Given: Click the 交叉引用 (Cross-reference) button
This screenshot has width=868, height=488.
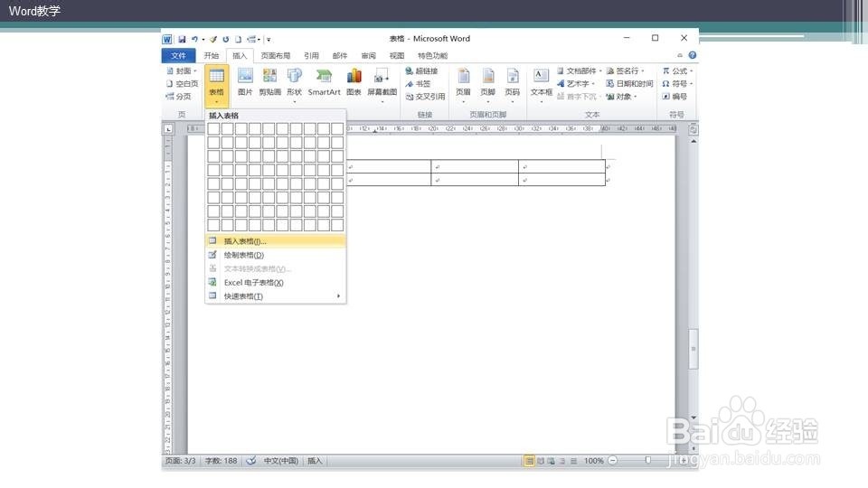Looking at the screenshot, I should 425,97.
